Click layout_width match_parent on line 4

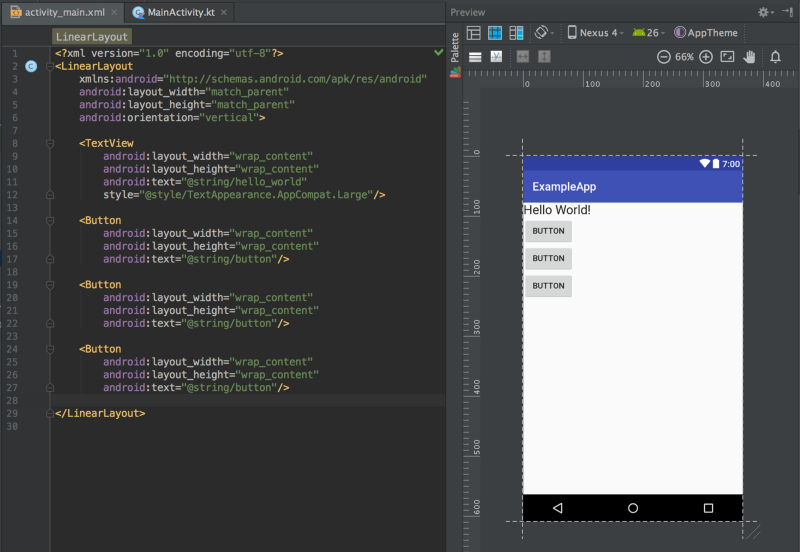pos(184,92)
